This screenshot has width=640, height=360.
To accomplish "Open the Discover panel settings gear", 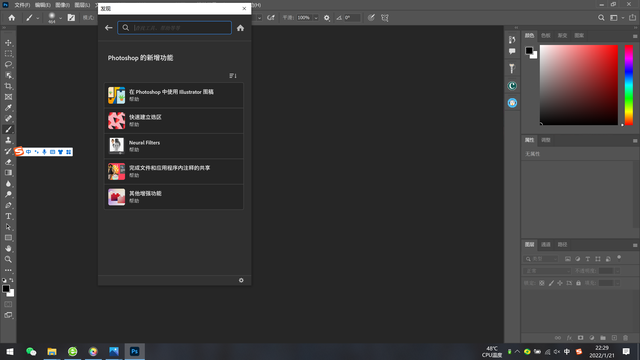I will [x=241, y=280].
